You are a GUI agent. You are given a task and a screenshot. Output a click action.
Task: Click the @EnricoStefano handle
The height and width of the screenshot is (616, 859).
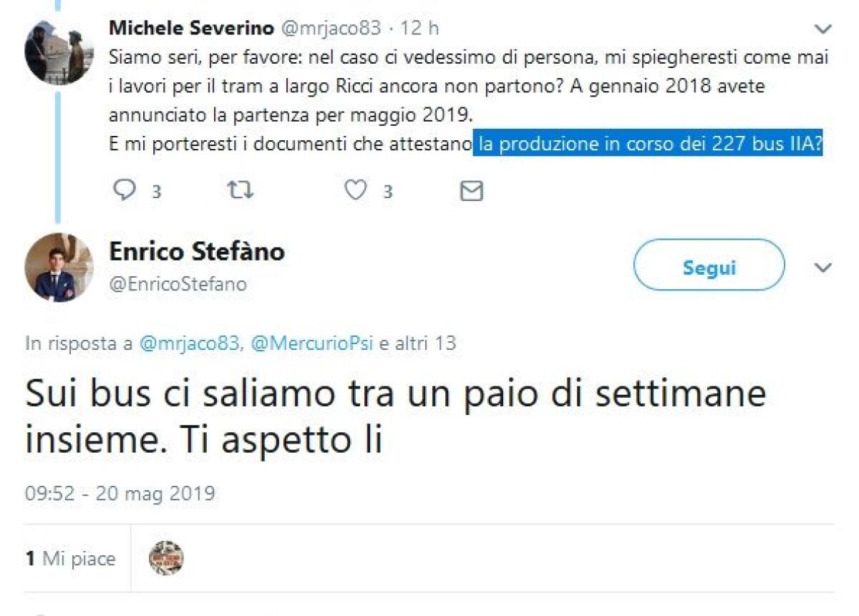178,284
